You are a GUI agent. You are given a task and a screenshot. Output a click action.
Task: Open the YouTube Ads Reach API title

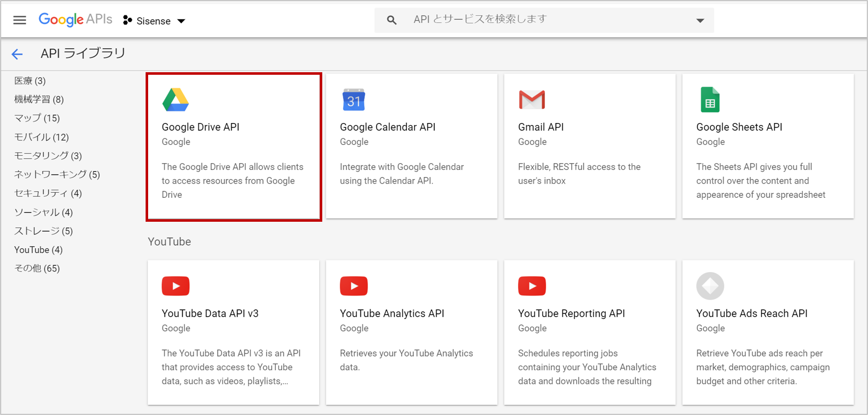click(x=752, y=313)
